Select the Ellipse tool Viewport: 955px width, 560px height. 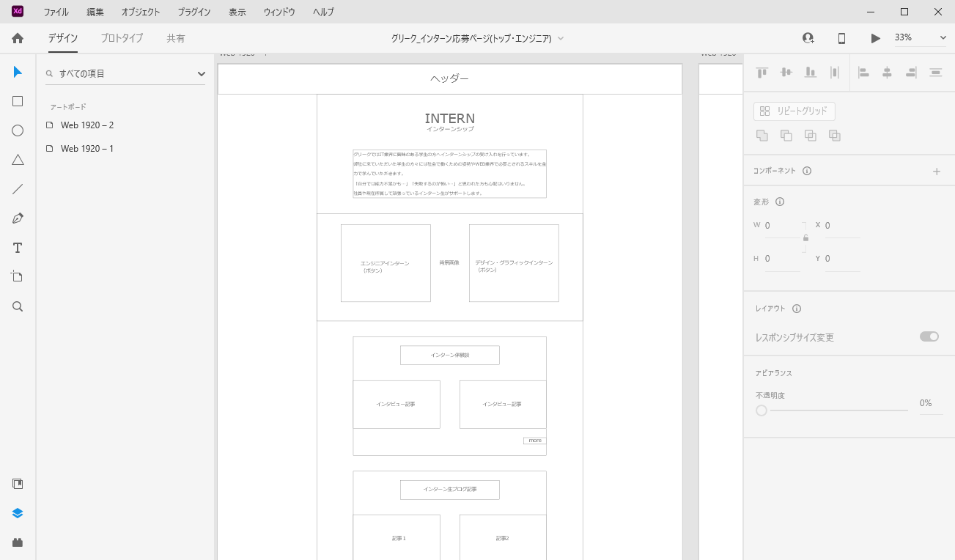tap(18, 130)
